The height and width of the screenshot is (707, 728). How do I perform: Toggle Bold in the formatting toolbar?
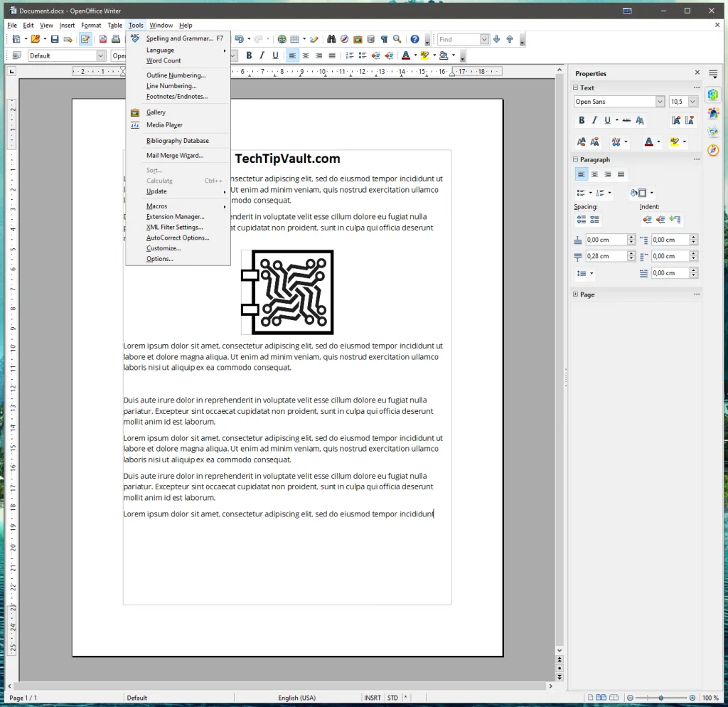[x=249, y=55]
